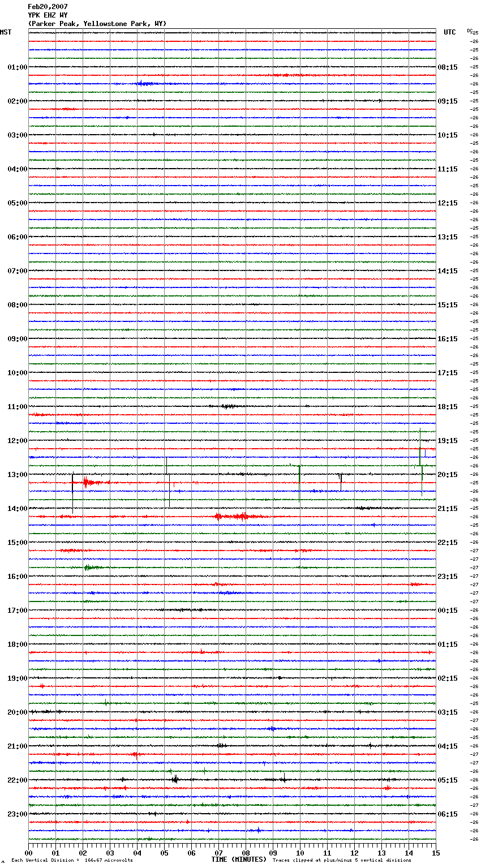This screenshot has height=868, width=481.
Task: Click the station code YPK EHZ WY
Action: click(x=48, y=15)
